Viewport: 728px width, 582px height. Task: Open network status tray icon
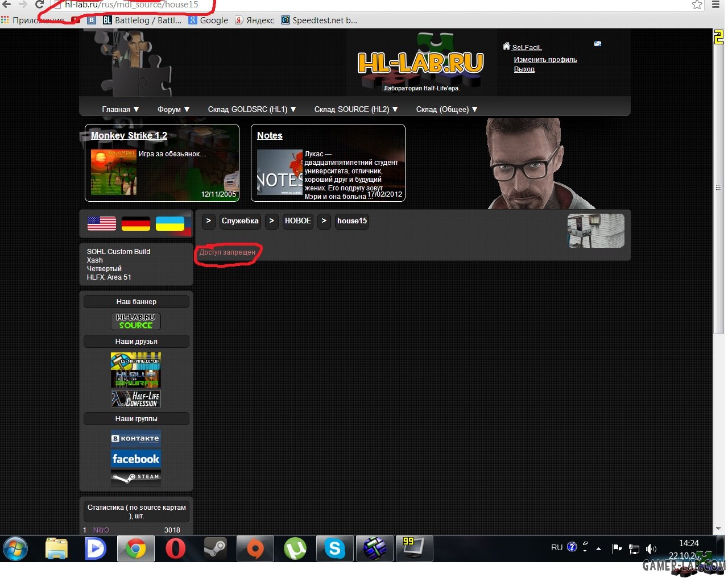(x=634, y=549)
